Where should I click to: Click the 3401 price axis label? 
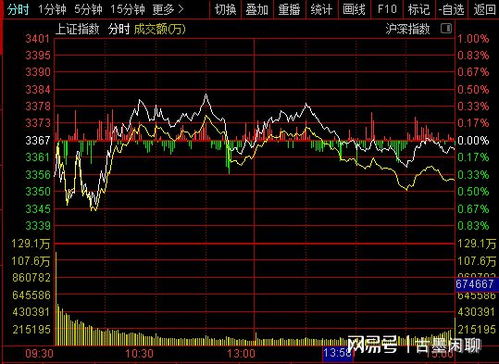38,39
